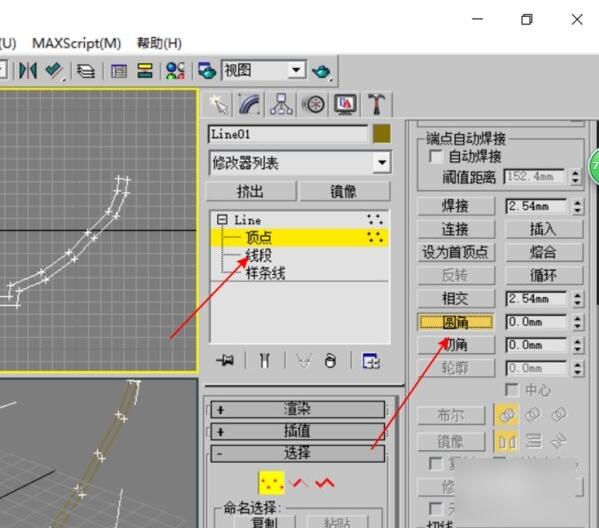Viewport: 599px width, 528px height.
Task: Collapse the Line tree node
Action: (x=222, y=220)
